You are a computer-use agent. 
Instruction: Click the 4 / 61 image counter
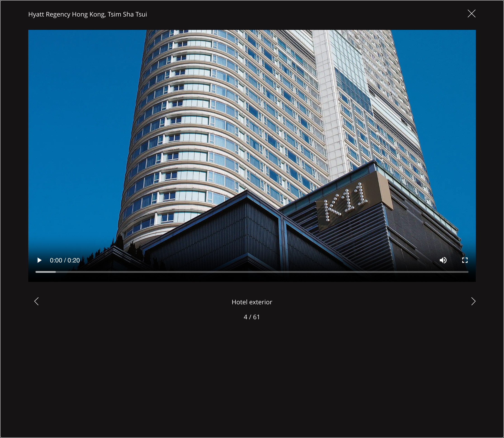click(x=252, y=317)
